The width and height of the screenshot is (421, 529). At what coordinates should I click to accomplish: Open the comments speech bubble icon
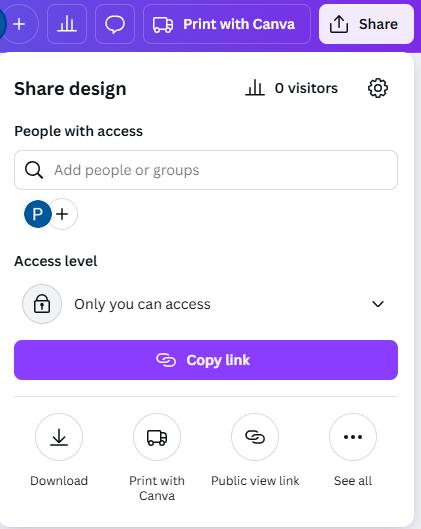(115, 24)
